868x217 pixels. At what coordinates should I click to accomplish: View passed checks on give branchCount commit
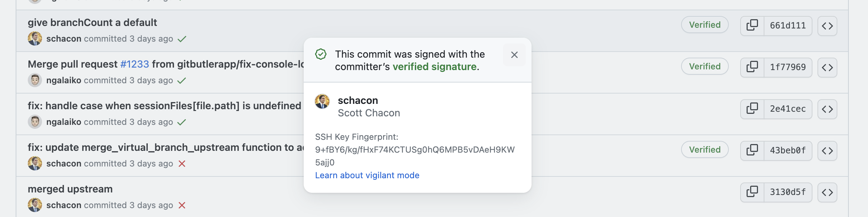pos(182,39)
